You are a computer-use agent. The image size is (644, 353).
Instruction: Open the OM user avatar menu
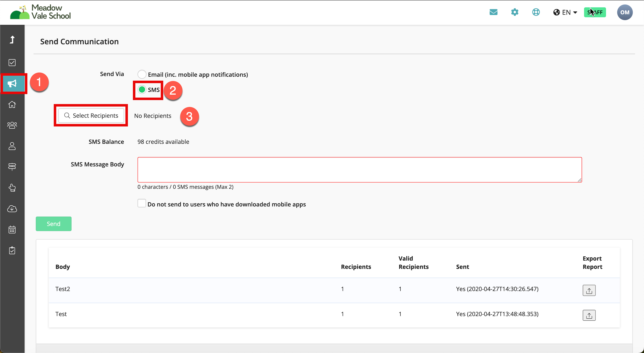(x=625, y=12)
